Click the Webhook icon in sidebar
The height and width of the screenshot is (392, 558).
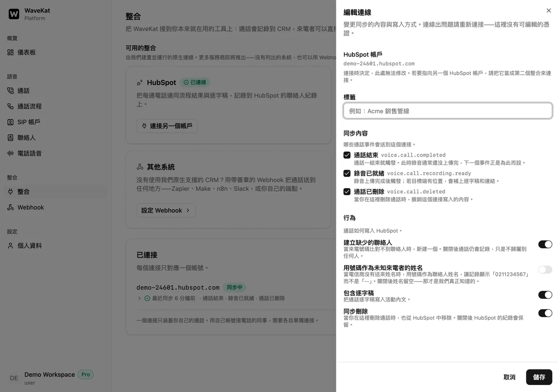(x=11, y=207)
